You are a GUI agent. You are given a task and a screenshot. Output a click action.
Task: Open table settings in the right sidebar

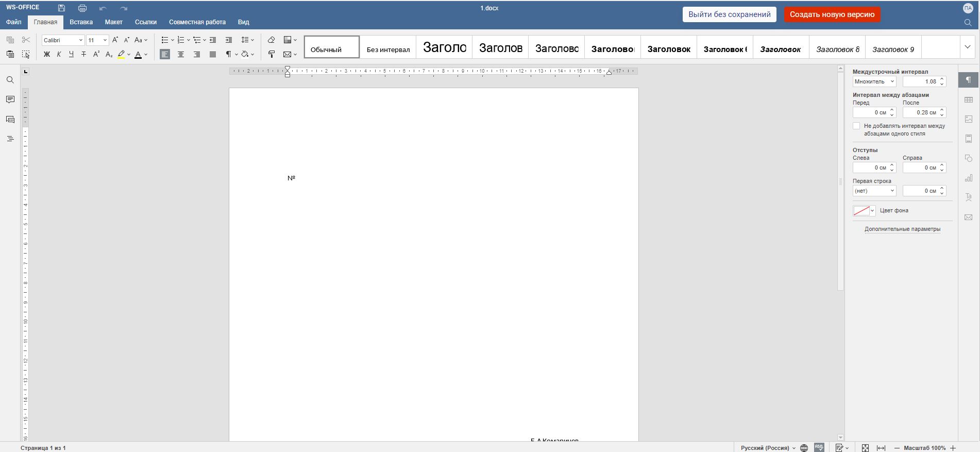(x=969, y=99)
